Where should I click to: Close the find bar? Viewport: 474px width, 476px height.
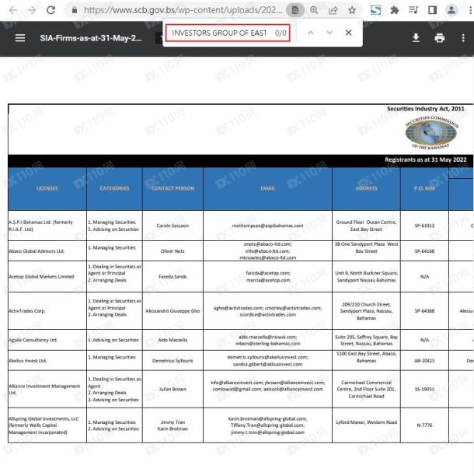(348, 33)
